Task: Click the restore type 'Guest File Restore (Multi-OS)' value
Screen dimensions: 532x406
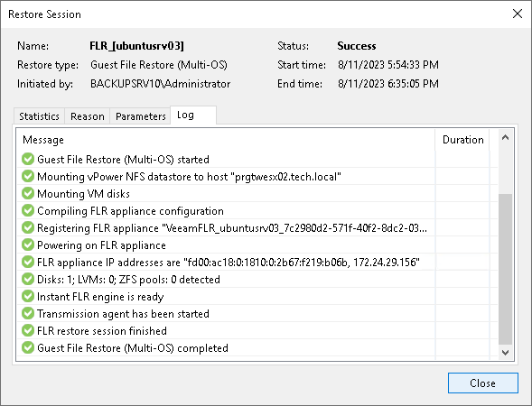Action: [159, 65]
